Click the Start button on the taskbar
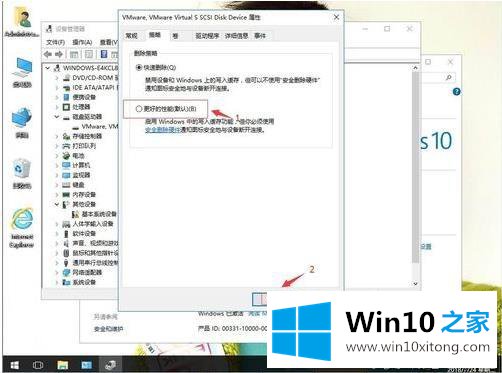 14,365
